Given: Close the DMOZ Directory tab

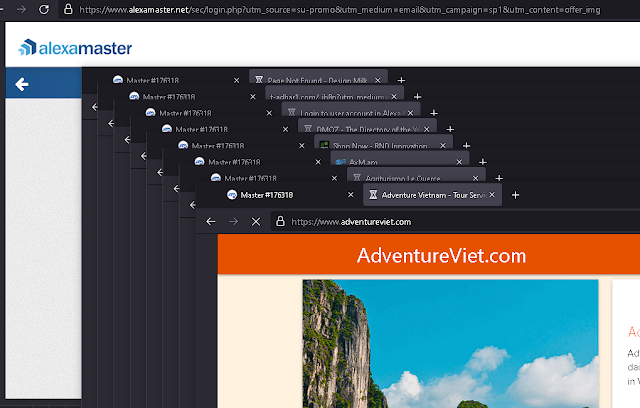Looking at the screenshot, I should [x=427, y=129].
